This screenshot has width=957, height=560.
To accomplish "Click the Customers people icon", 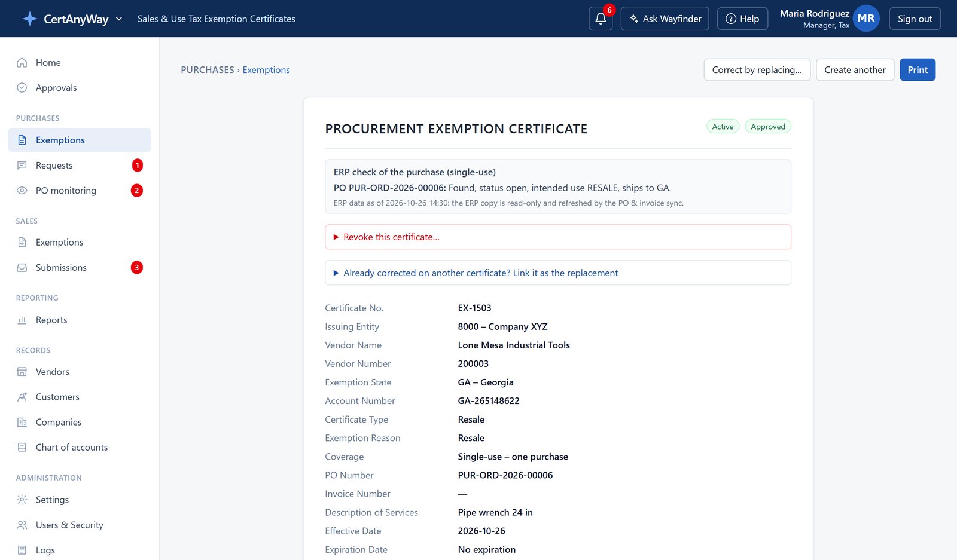I will pyautogui.click(x=22, y=397).
